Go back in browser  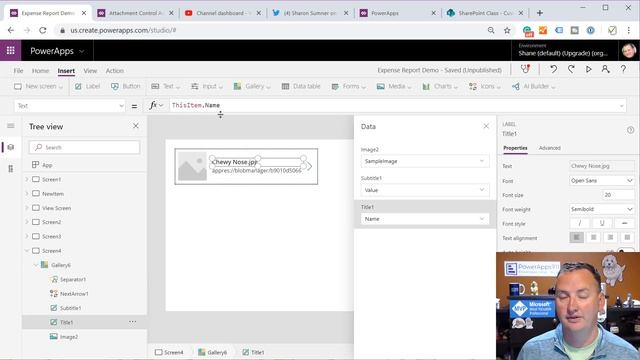click(x=11, y=30)
